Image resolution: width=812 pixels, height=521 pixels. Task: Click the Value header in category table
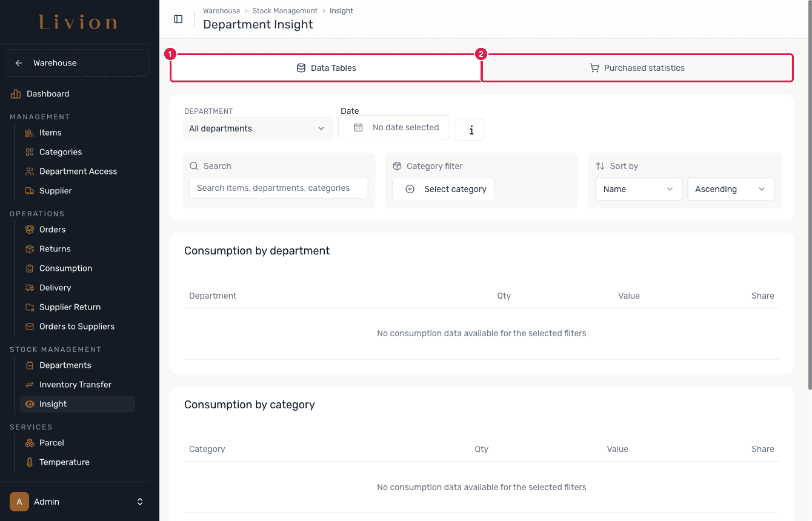[x=617, y=449]
